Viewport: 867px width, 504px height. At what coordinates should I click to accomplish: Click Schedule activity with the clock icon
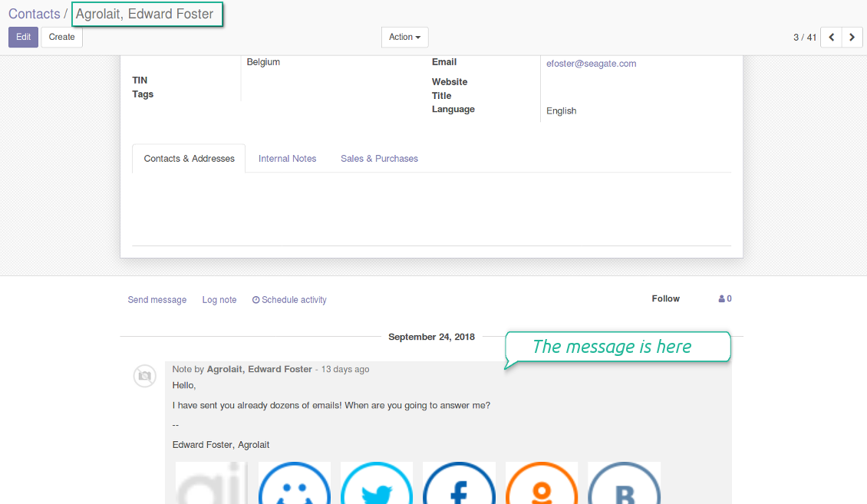[x=289, y=300]
